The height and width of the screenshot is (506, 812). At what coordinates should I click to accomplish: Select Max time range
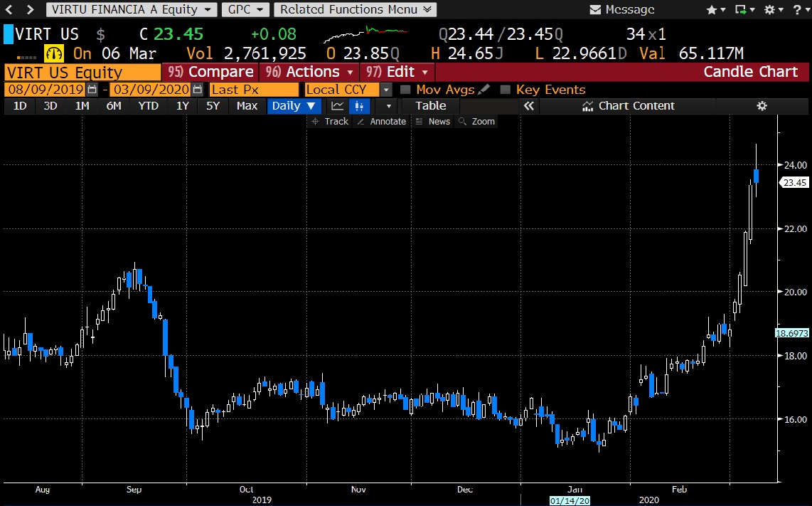point(247,106)
